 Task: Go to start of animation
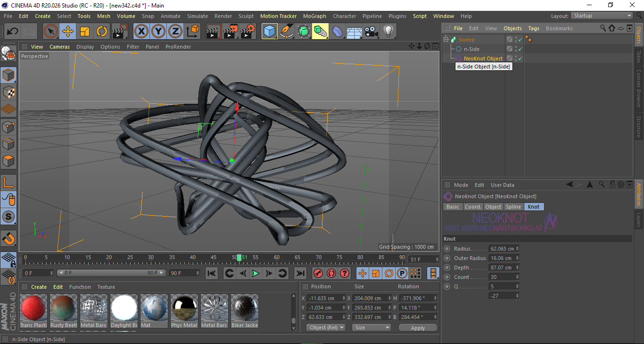click(x=212, y=273)
